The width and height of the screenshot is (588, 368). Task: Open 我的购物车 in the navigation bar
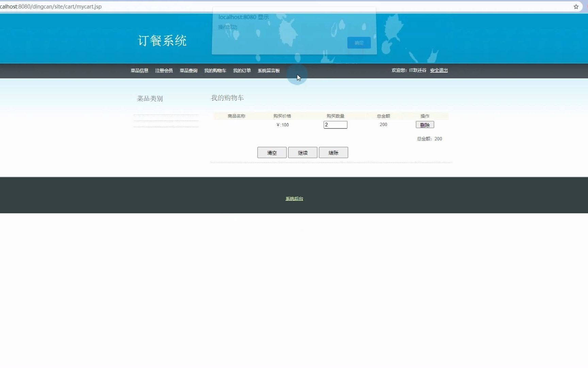[x=215, y=71]
